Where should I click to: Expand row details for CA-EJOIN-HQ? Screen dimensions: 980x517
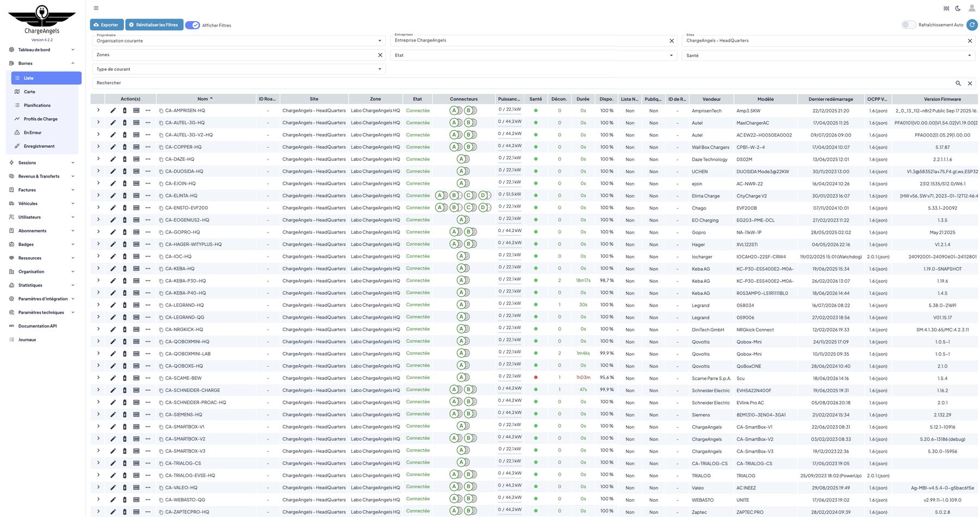(98, 183)
